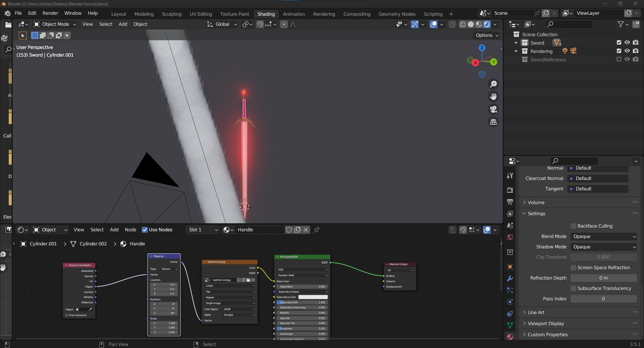Click the Slot 1 material slot selector
This screenshot has height=348, width=644.
[x=203, y=230]
